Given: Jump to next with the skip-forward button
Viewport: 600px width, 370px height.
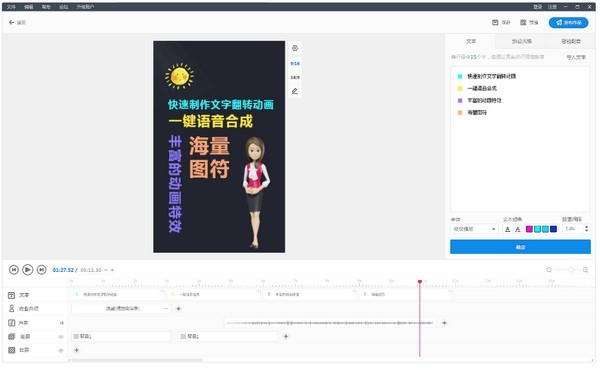Looking at the screenshot, I should [41, 270].
